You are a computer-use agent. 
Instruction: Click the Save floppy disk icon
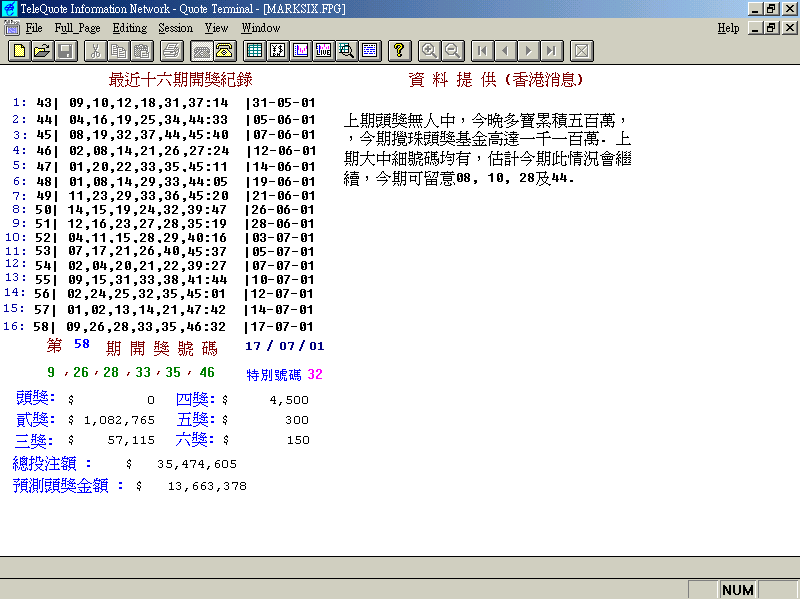coord(65,51)
